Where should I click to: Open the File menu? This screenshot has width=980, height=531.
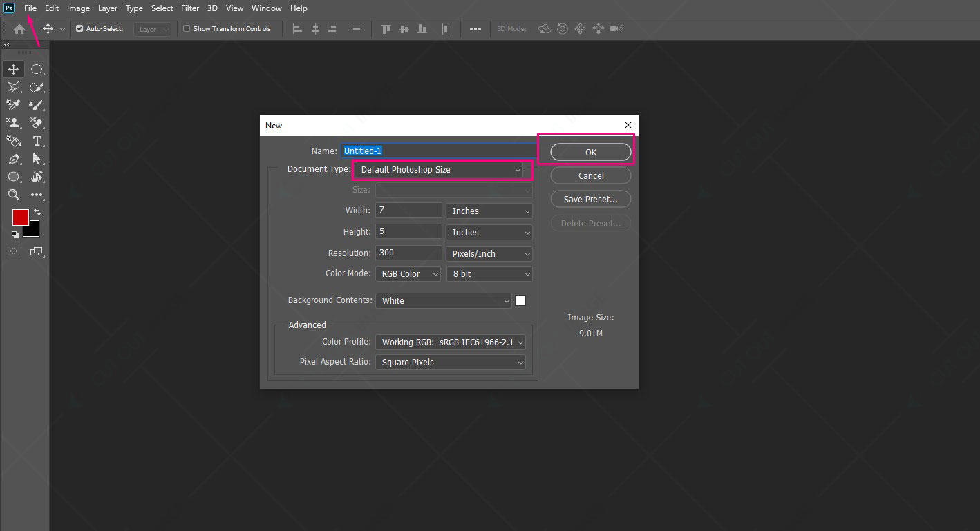[x=30, y=8]
